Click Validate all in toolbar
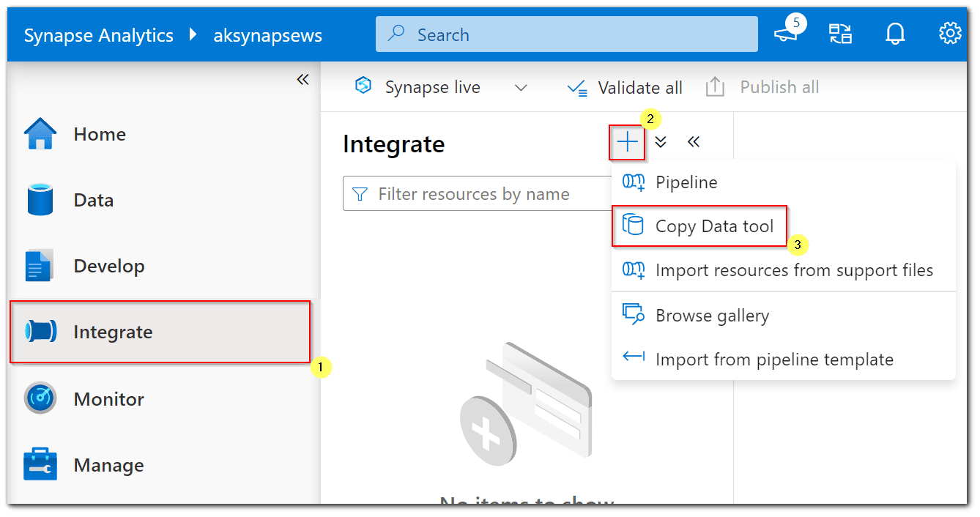980x517 pixels. click(x=625, y=88)
